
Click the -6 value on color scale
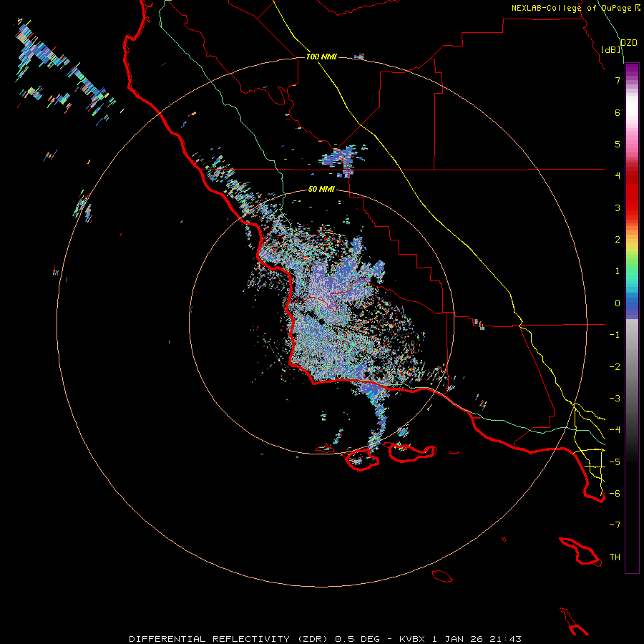click(x=615, y=494)
